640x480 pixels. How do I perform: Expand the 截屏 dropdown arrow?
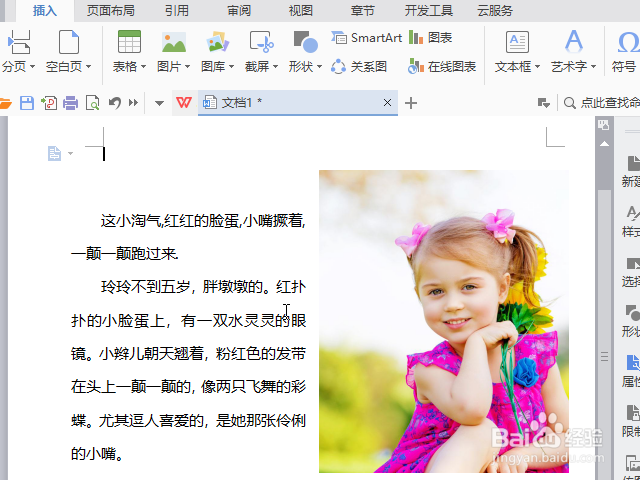click(275, 67)
